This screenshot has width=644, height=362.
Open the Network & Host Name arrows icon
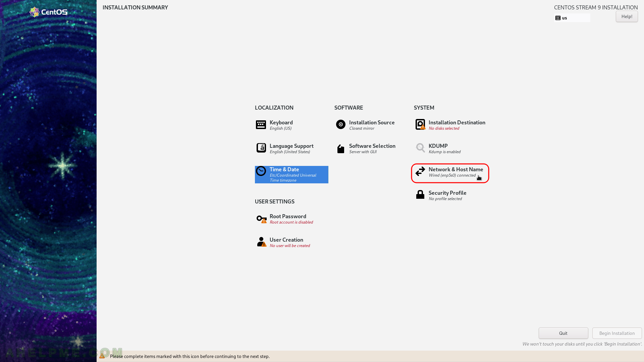click(x=420, y=171)
